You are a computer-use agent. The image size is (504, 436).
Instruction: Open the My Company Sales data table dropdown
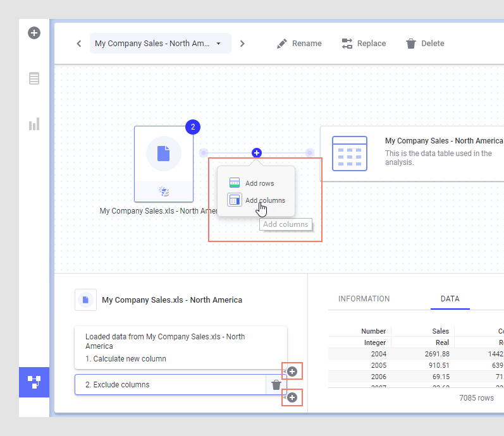pyautogui.click(x=160, y=44)
